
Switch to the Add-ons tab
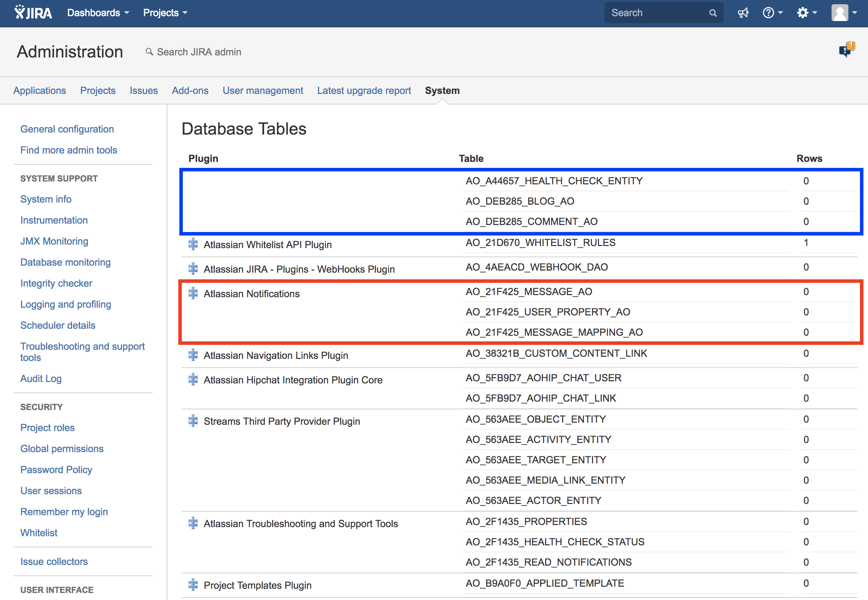190,91
